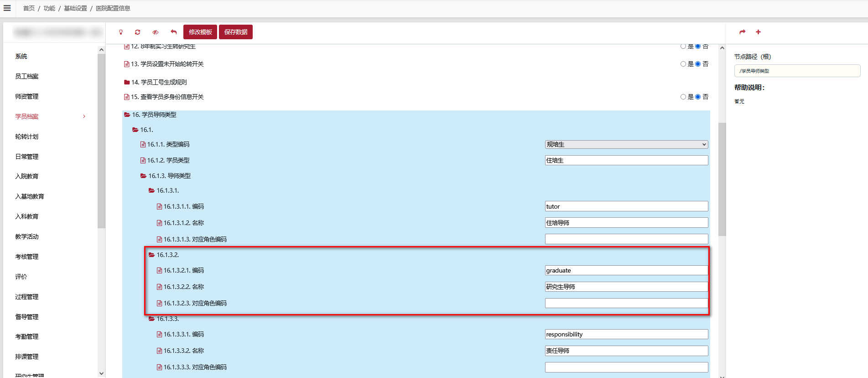
Task: Focus the 名称 field containing 住培导师
Action: click(626, 223)
